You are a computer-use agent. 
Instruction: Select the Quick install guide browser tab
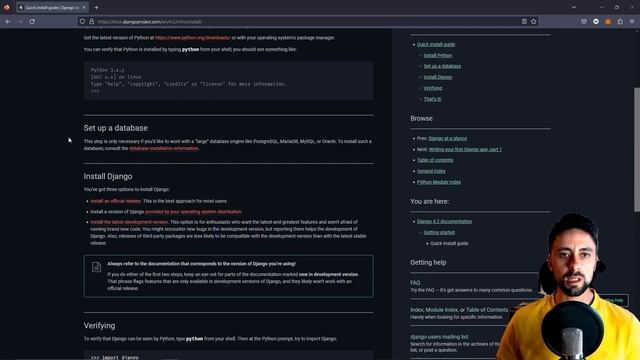[x=52, y=7]
